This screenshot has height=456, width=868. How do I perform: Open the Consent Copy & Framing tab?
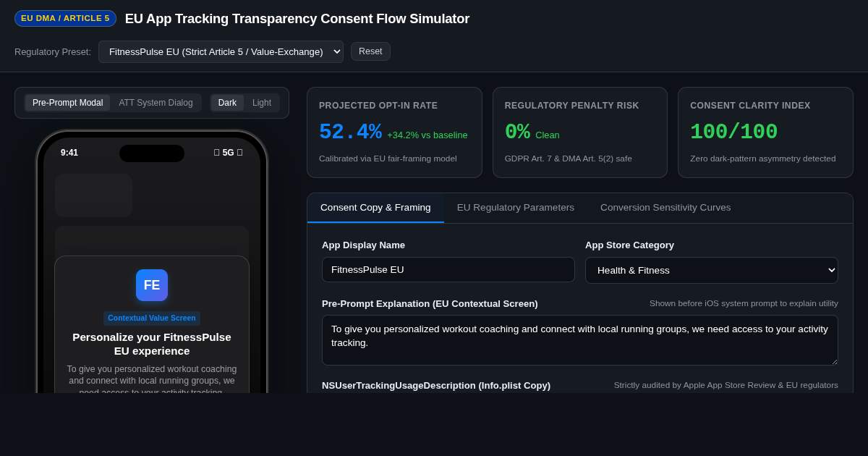coord(375,208)
